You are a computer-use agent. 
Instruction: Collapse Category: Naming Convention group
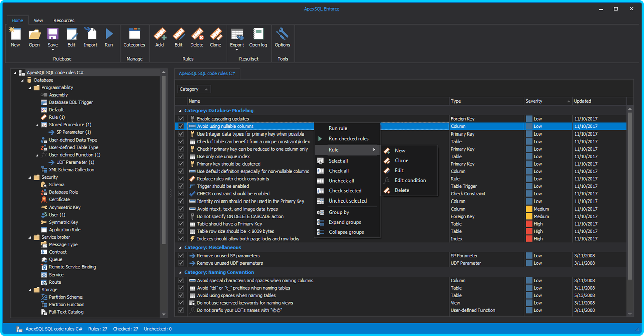pyautogui.click(x=180, y=272)
